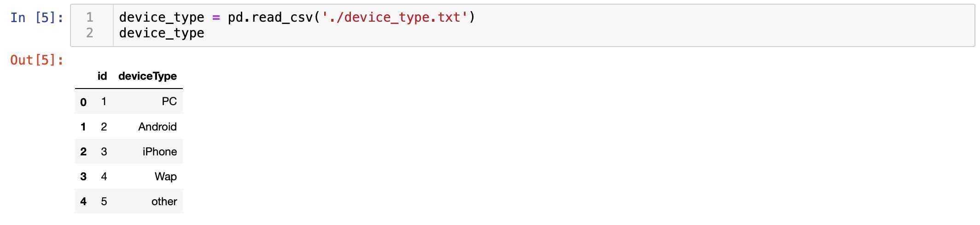Click id value 4 in the table
980x225 pixels.
point(104,177)
